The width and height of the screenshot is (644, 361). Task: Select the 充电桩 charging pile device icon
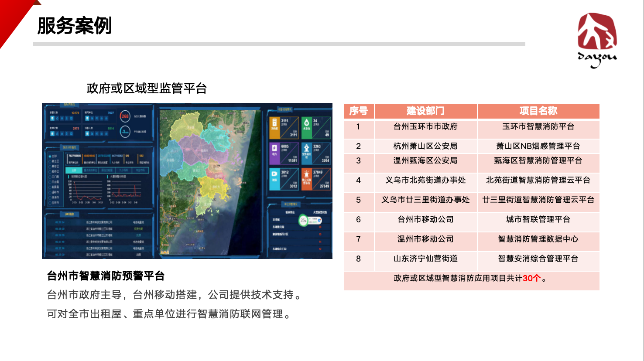pyautogui.click(x=274, y=123)
